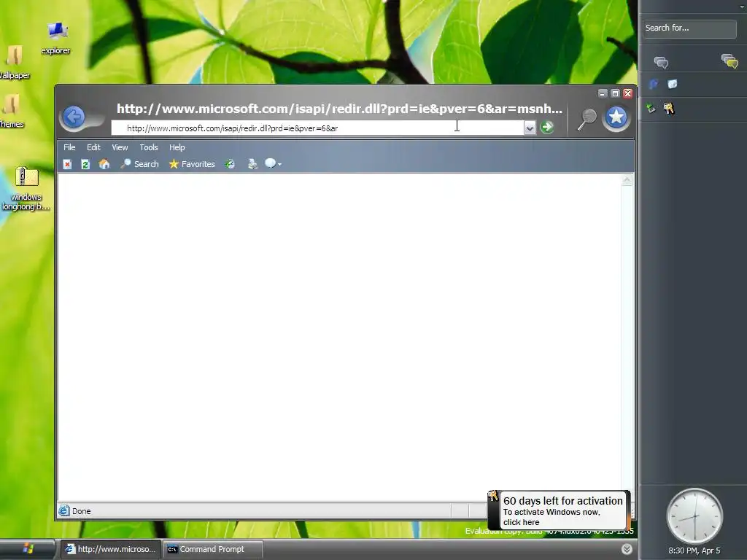
Task: Click the sidebar Search for field
Action: 689,28
